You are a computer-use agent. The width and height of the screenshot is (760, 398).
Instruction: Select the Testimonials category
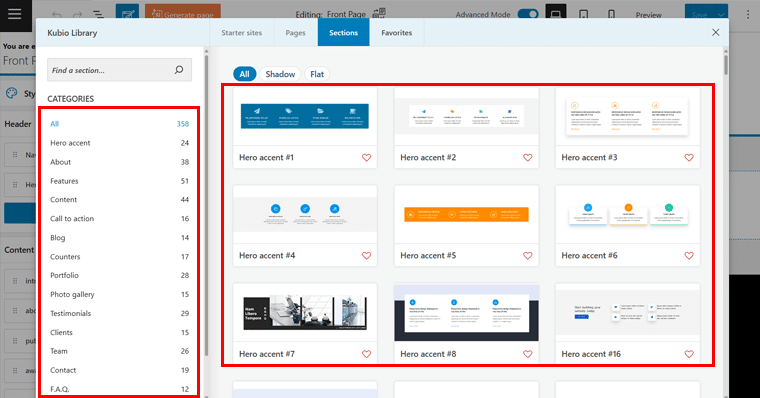click(119, 313)
